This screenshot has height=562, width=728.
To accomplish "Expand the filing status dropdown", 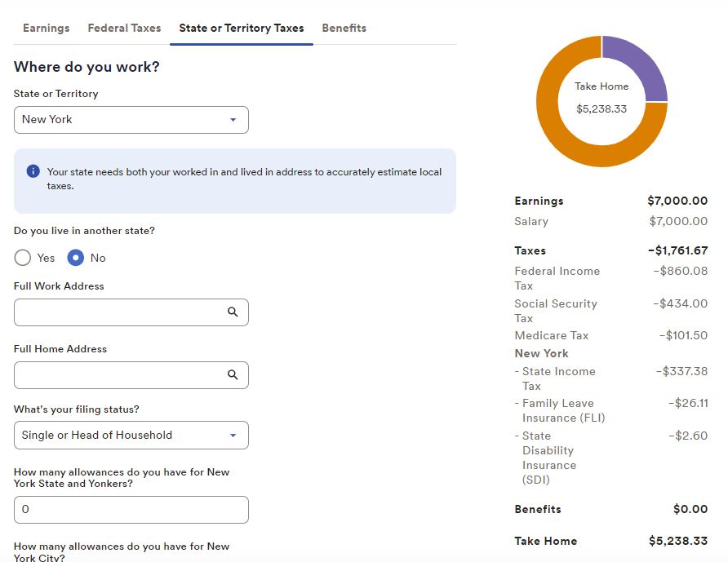I will (x=131, y=436).
